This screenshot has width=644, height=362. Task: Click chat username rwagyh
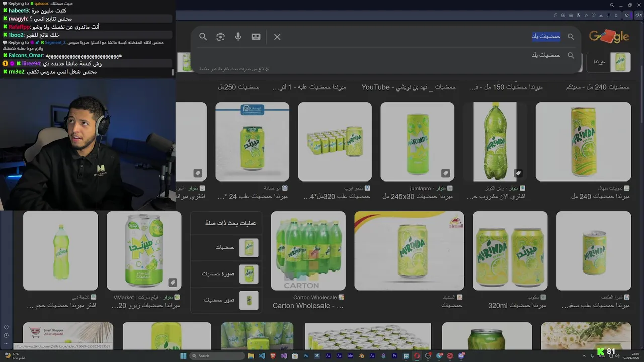(18, 19)
